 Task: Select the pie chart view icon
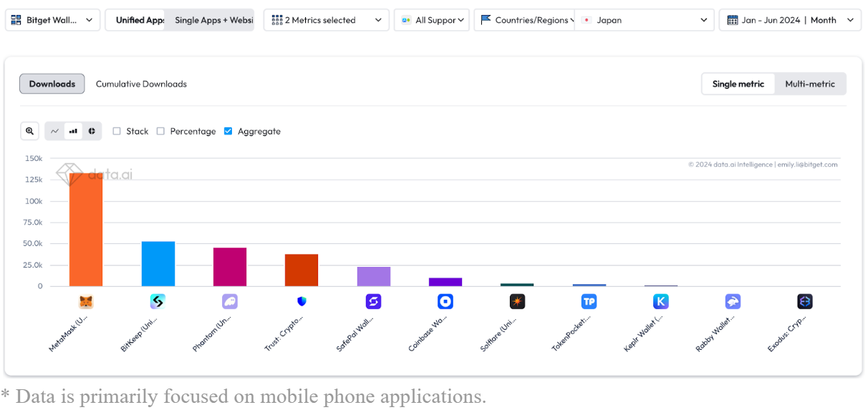pos(92,131)
